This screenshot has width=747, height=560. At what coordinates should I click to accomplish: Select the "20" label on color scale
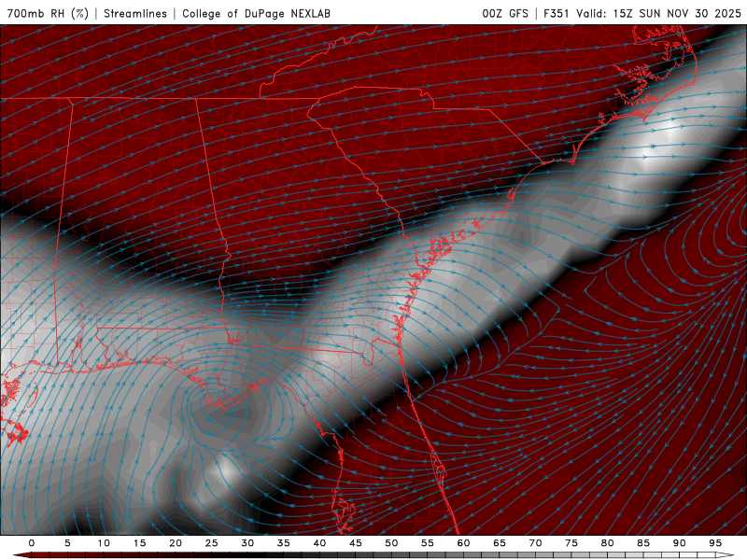pos(176,543)
